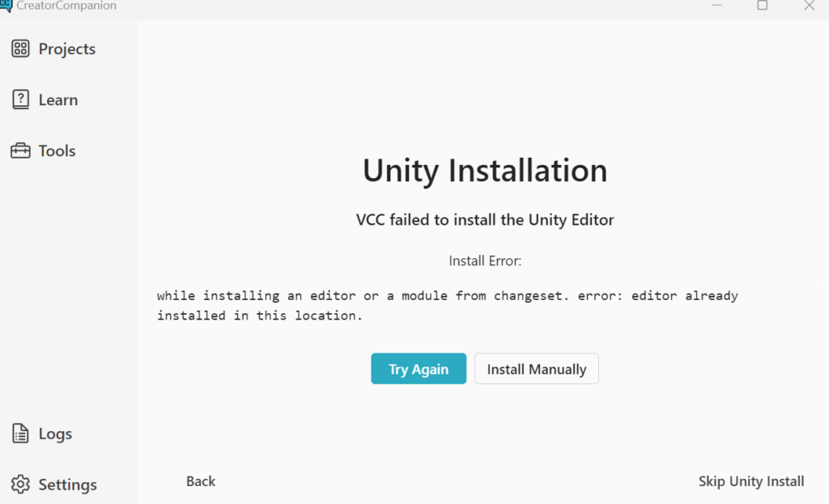Minimize the CreatorCompanion window

point(716,6)
